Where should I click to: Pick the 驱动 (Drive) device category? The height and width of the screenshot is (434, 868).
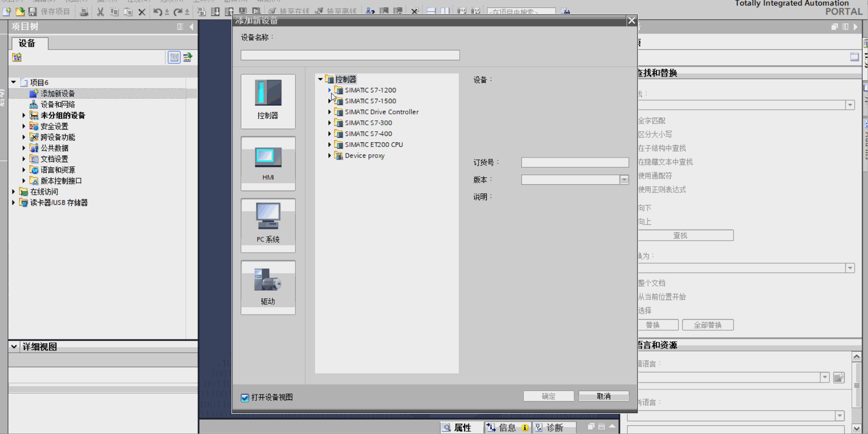(268, 287)
